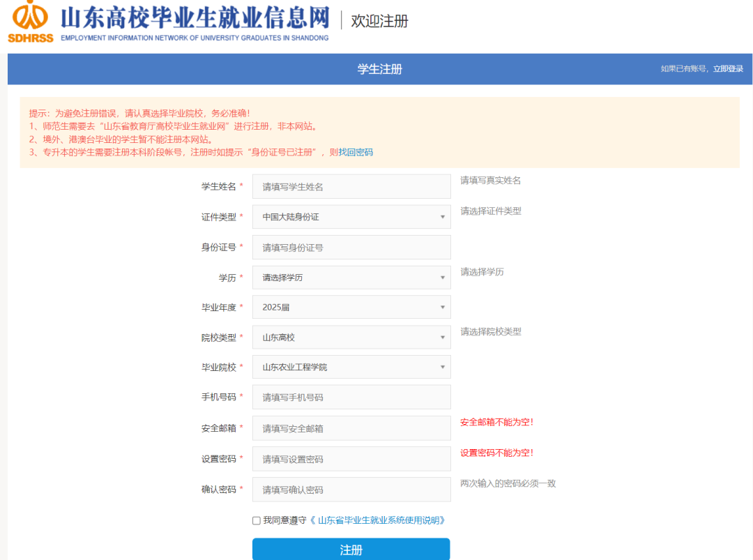
Task: Click the 学生注册 header title
Action: coord(380,69)
